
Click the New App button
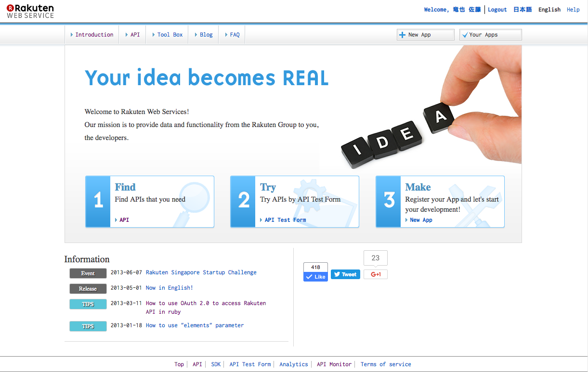426,35
